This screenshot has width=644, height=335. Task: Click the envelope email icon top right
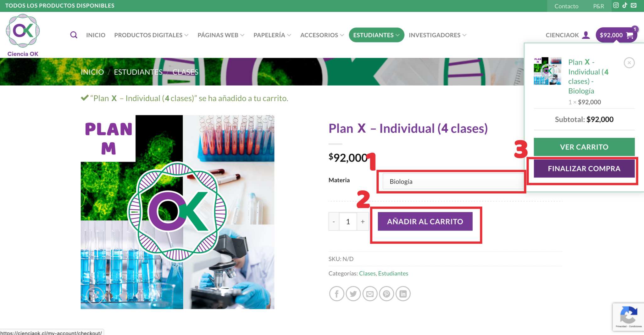point(634,5)
